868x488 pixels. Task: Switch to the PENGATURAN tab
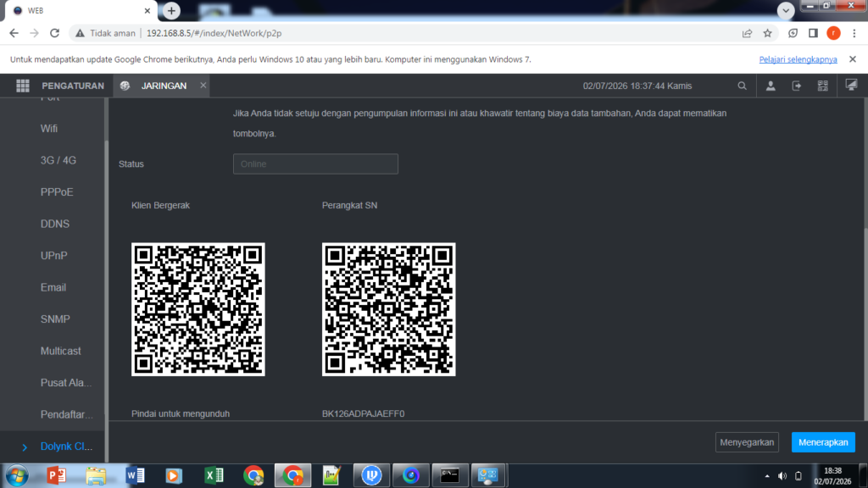[x=73, y=86]
